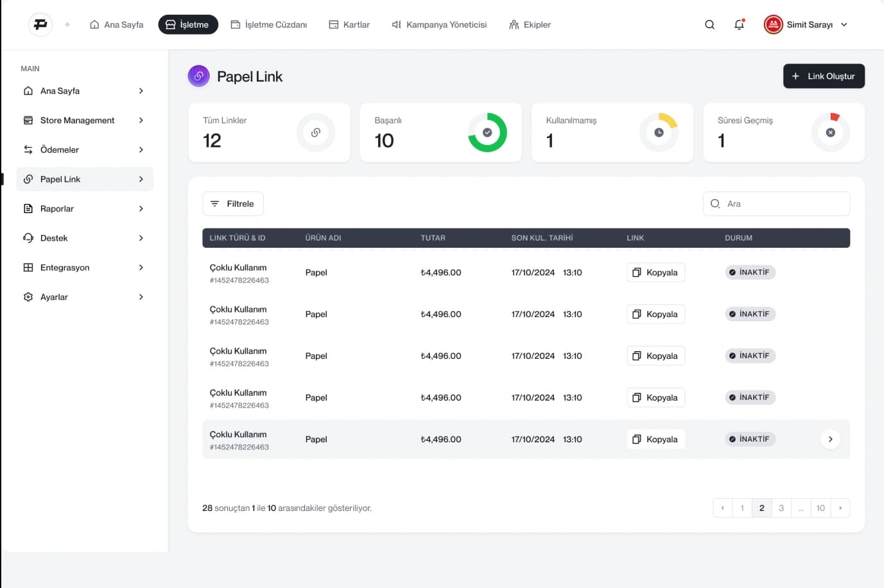
Task: Copy link with Kopyala in third row
Action: 655,356
